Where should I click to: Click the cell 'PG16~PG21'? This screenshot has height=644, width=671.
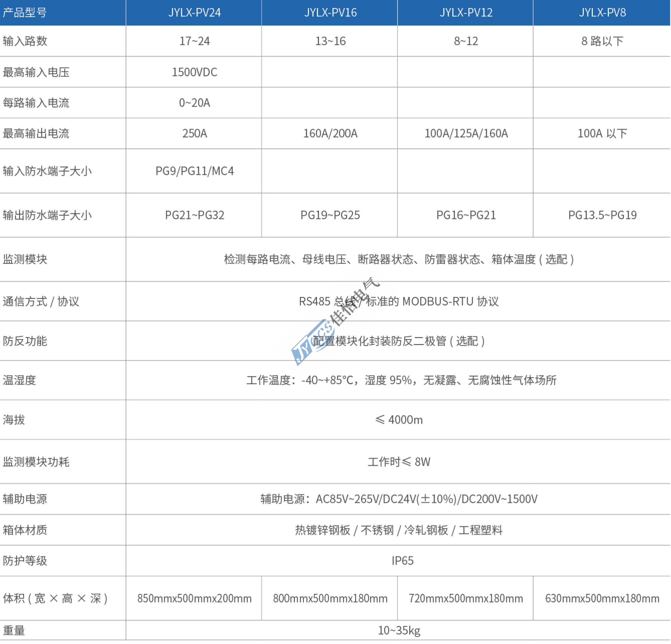point(466,215)
